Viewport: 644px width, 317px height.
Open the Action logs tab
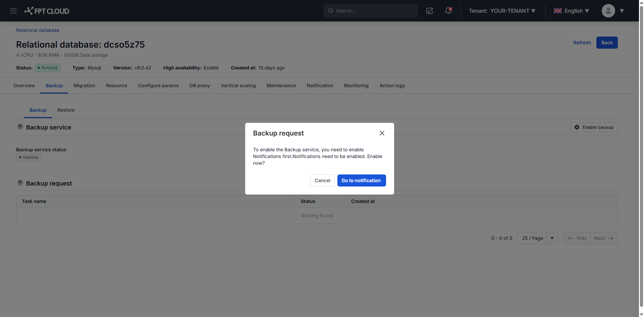click(392, 86)
